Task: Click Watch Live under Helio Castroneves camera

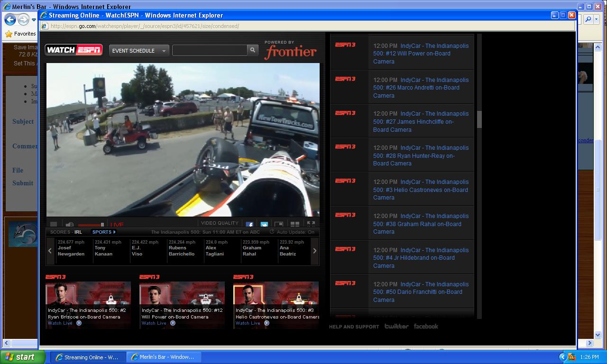Action: [252, 323]
